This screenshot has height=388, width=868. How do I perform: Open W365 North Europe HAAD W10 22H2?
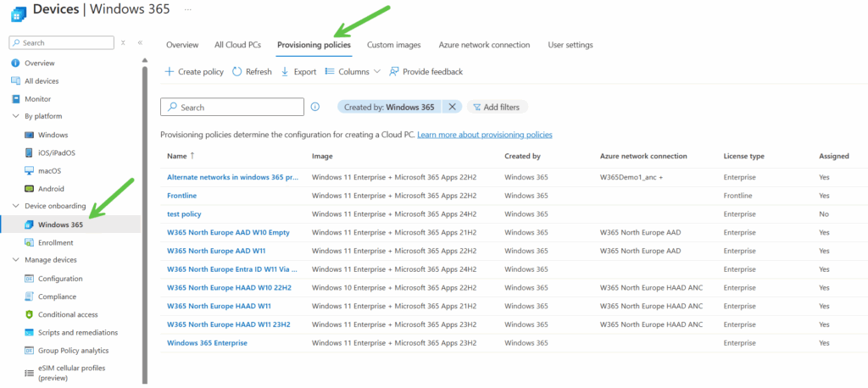[229, 287]
